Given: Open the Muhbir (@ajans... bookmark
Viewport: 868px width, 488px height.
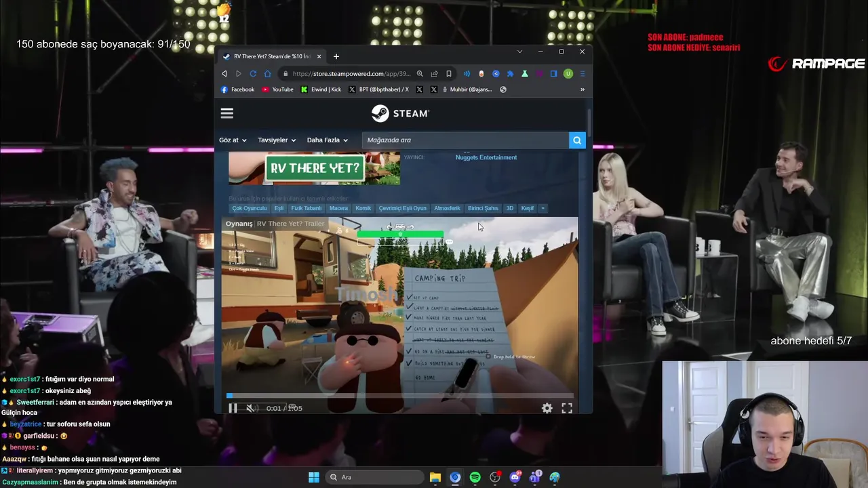Looking at the screenshot, I should pyautogui.click(x=467, y=89).
